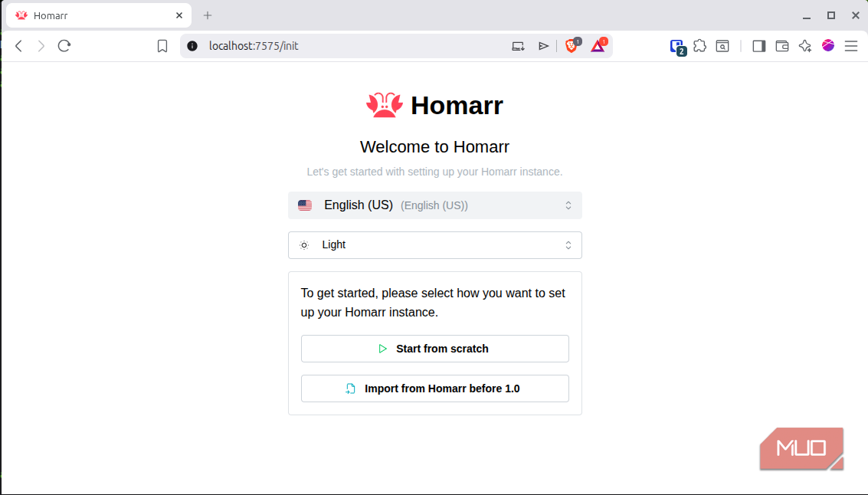Image resolution: width=868 pixels, height=495 pixels.
Task: Click the tab search toolbar icon
Action: point(722,46)
